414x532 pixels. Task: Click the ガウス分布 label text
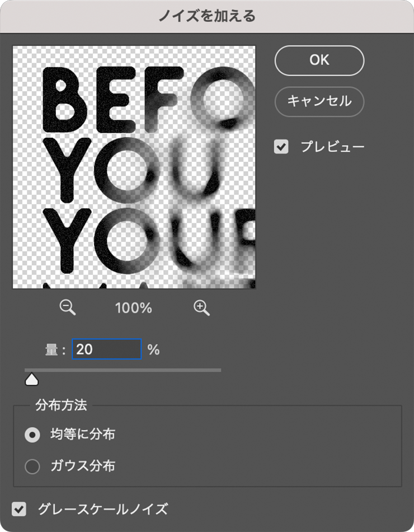(x=83, y=466)
